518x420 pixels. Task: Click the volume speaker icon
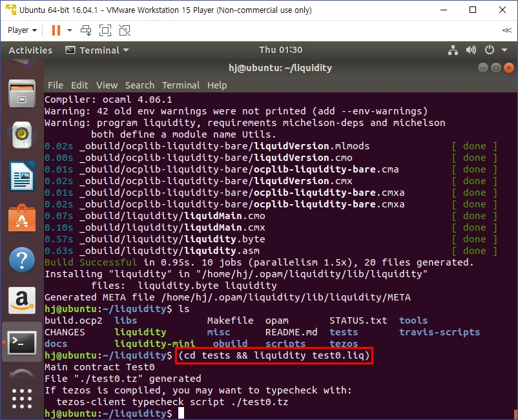[x=471, y=50]
